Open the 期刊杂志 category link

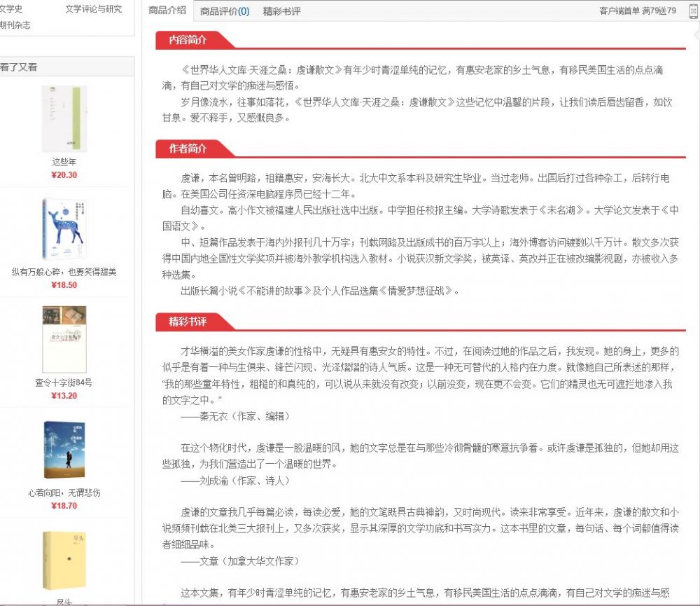click(x=15, y=25)
